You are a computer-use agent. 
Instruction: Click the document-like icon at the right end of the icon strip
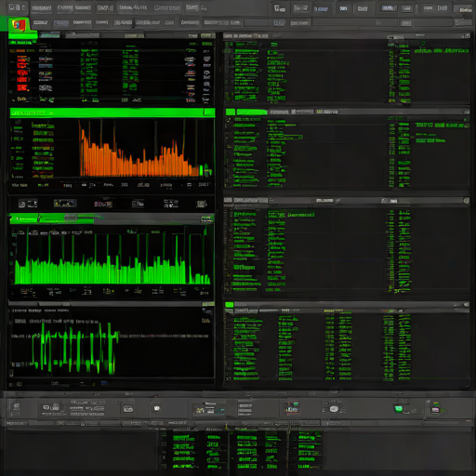[x=202, y=204]
